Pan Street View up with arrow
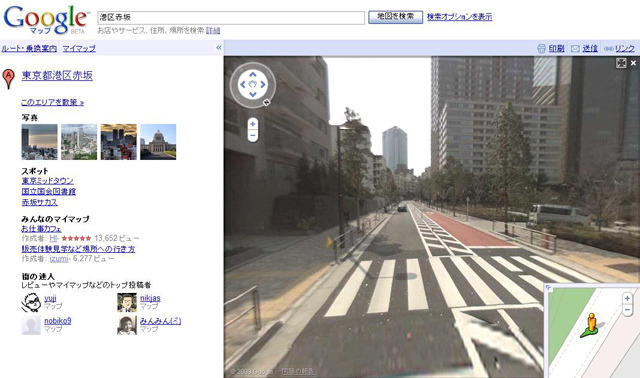This screenshot has height=378, width=640. (253, 75)
